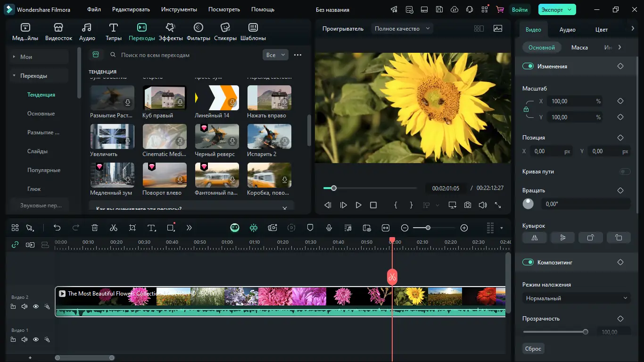Select the Куб правый transition thumbnail
Viewport: 644px width, 362px height.
[165, 98]
